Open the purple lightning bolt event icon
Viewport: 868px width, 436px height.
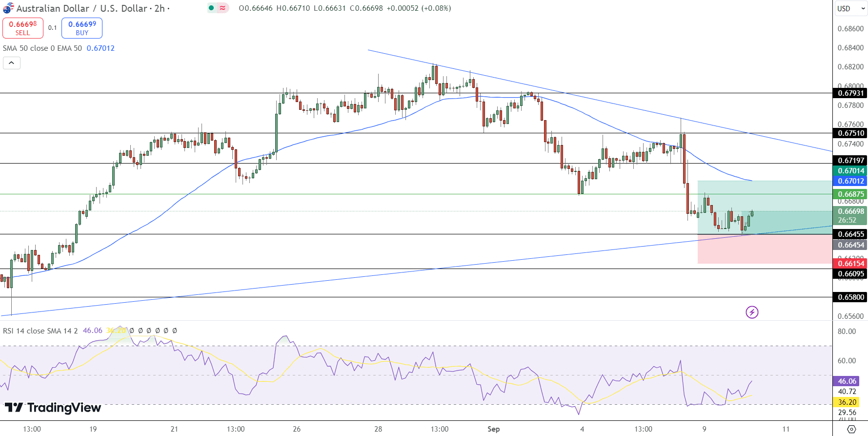pyautogui.click(x=752, y=312)
